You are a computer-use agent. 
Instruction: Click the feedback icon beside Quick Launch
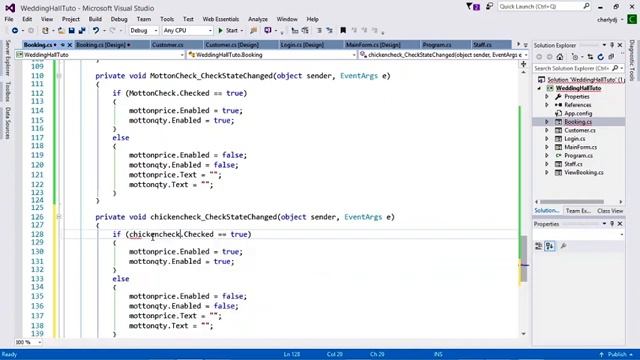(489, 7)
